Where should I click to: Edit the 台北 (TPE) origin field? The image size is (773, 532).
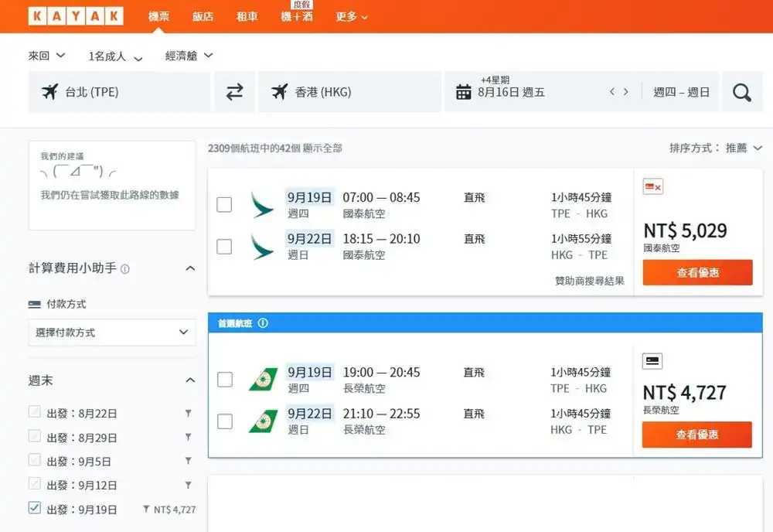pos(119,92)
